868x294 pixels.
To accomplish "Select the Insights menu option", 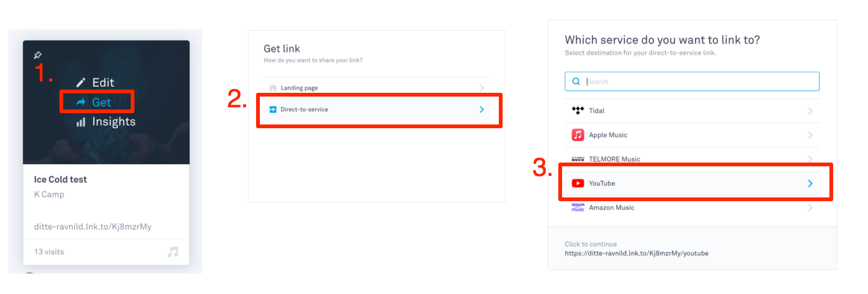I will click(114, 122).
